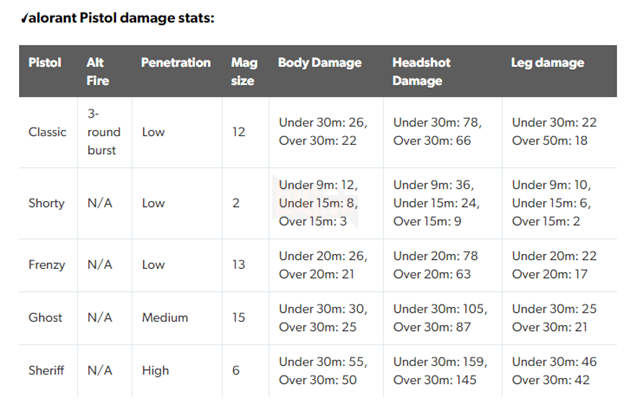Screen dimensions: 630x405
Task: Click the Mag size column header
Action: [242, 71]
